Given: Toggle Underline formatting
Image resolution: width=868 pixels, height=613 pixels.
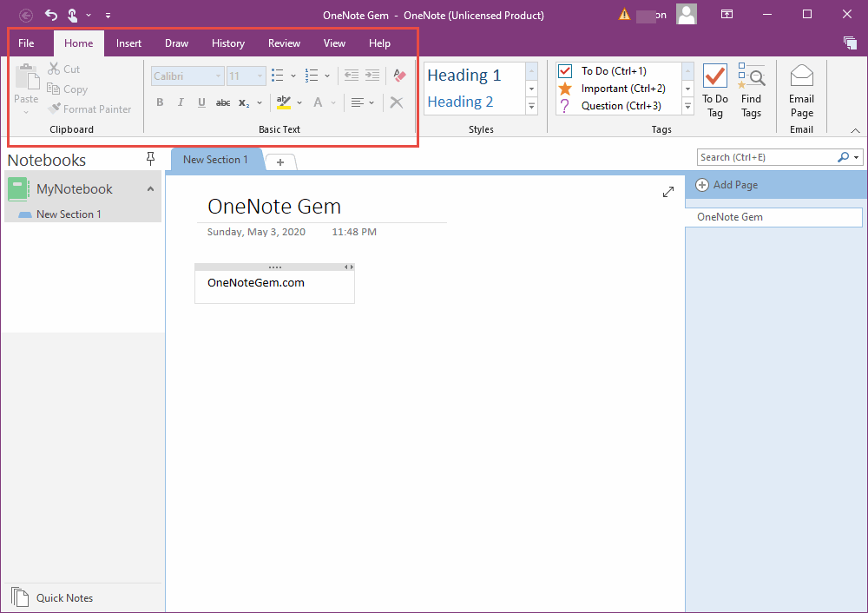Looking at the screenshot, I should point(201,102).
